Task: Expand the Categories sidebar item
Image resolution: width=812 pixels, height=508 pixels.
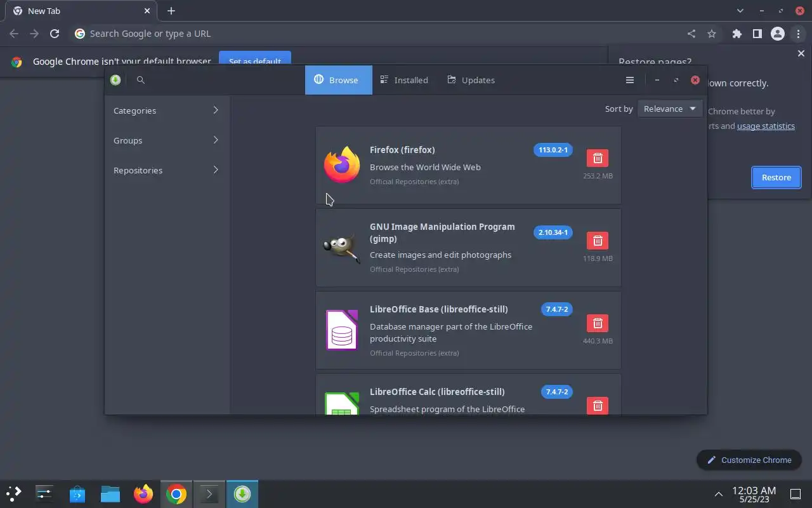Action: [x=166, y=110]
